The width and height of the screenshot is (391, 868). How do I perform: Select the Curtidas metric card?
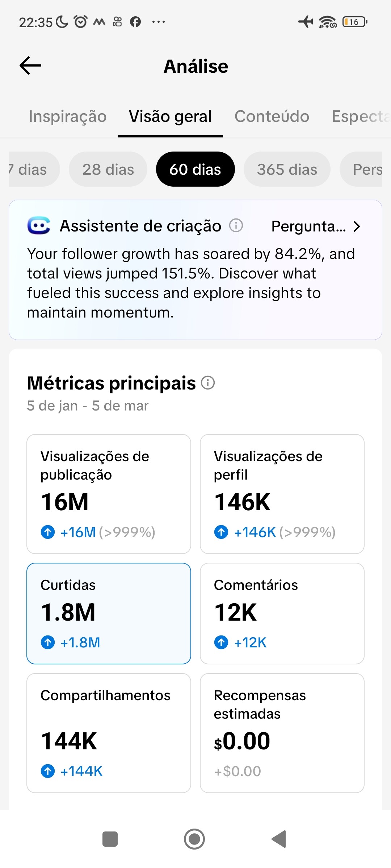click(x=109, y=613)
